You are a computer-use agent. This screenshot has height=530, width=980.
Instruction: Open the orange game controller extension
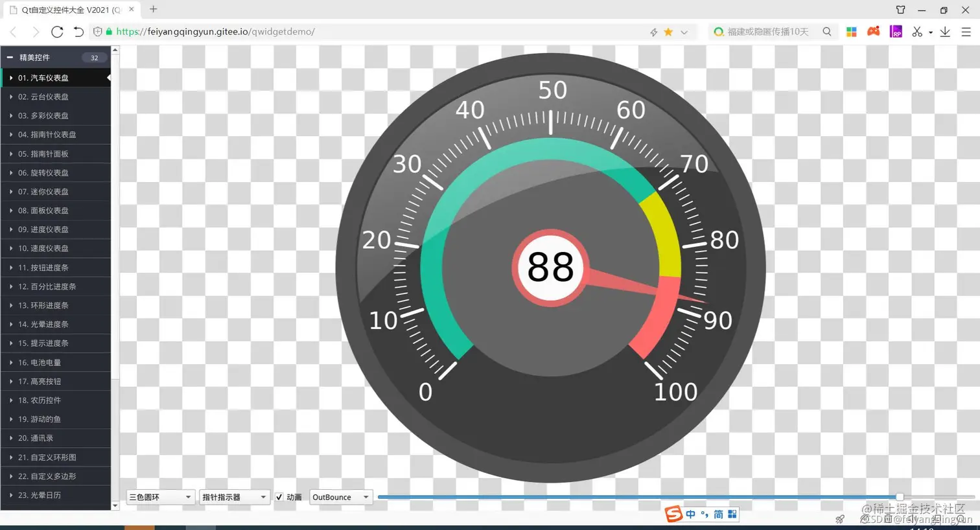874,31
